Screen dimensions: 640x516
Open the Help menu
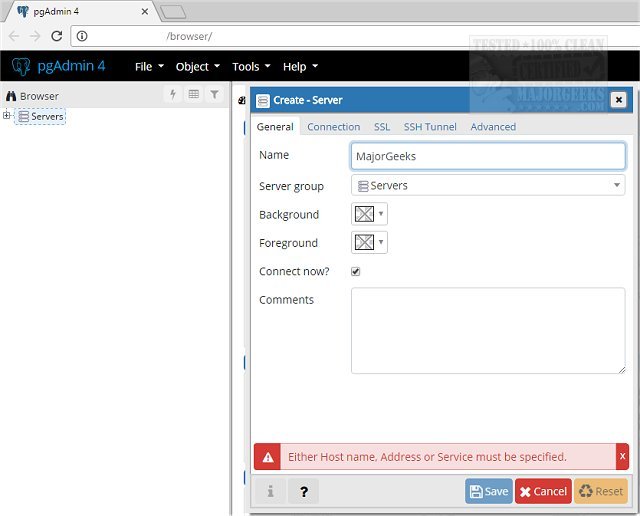[300, 67]
